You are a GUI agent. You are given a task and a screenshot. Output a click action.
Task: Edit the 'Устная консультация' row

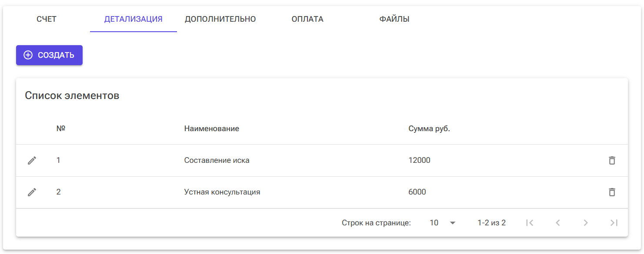pyautogui.click(x=31, y=192)
